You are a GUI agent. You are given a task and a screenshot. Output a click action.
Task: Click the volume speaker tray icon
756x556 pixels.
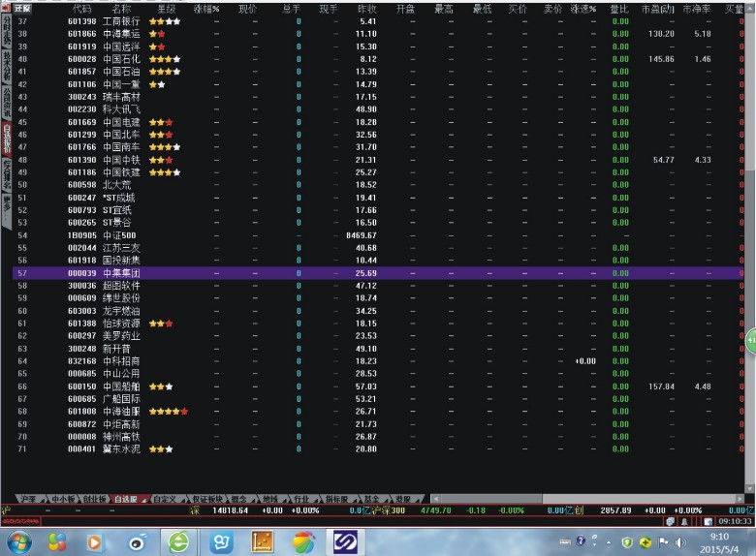click(680, 542)
